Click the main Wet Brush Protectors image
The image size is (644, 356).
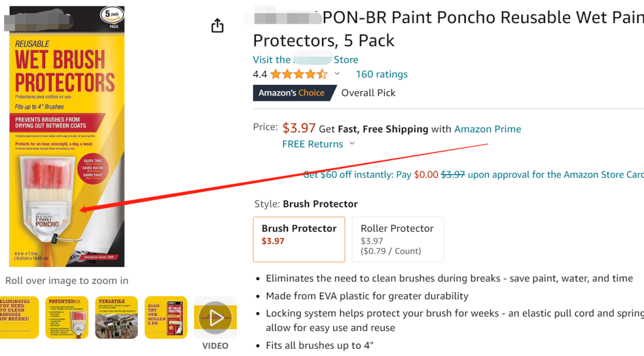pyautogui.click(x=67, y=137)
